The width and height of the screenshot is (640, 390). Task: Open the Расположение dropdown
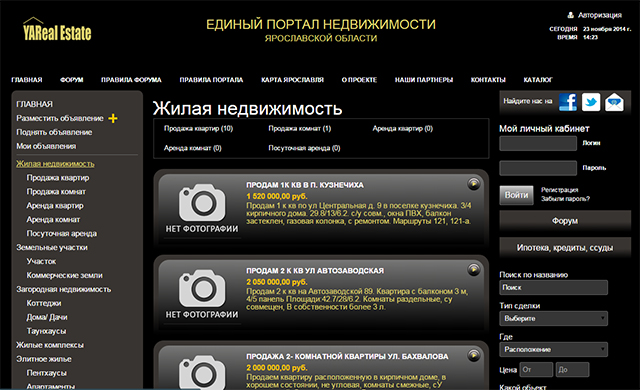coord(553,350)
